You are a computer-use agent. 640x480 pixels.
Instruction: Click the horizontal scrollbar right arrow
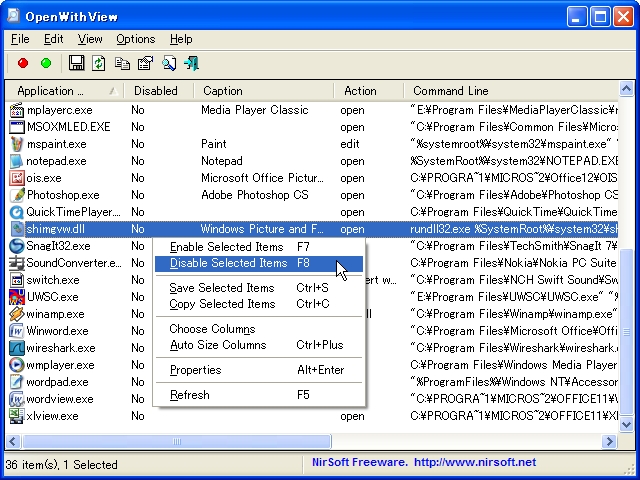(x=610, y=441)
